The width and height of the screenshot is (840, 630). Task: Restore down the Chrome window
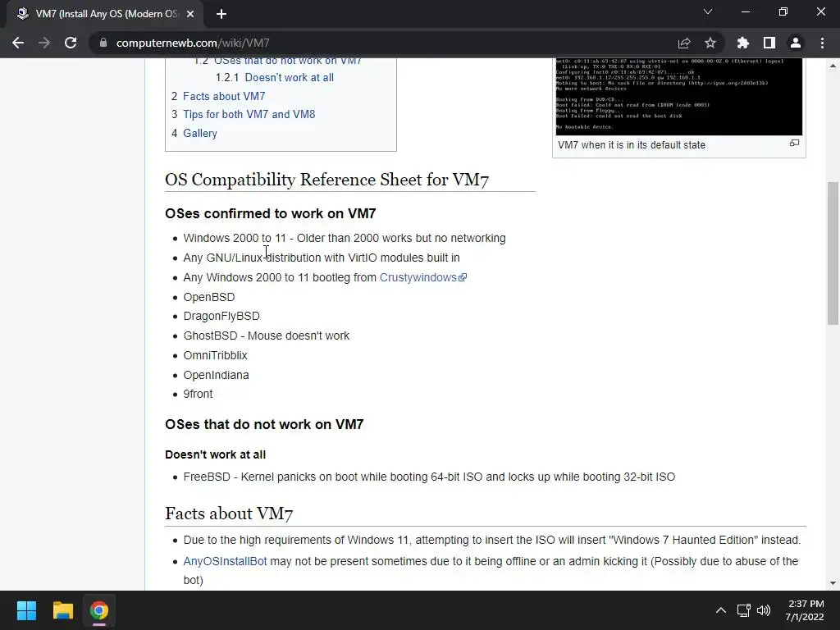(x=783, y=11)
